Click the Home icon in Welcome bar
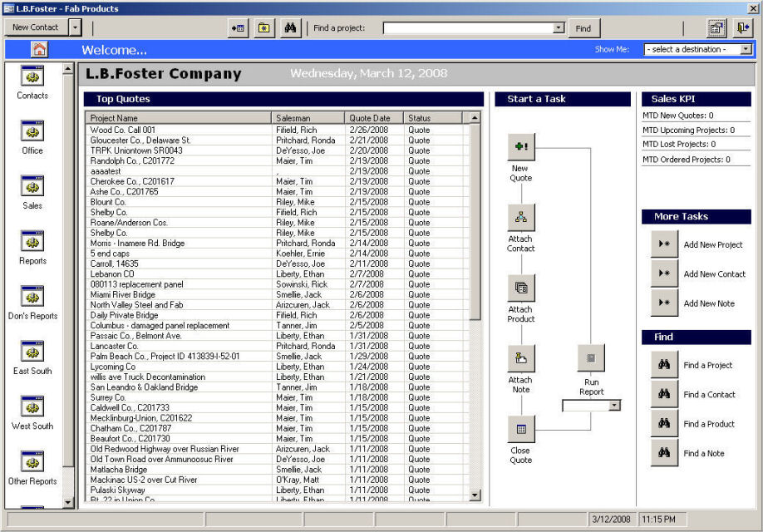The image size is (763, 532). 39,49
